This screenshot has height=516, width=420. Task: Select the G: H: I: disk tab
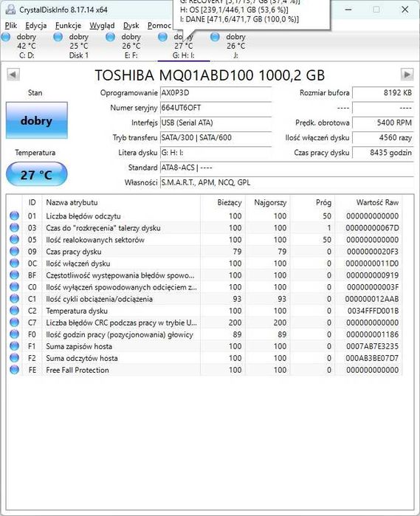click(x=183, y=46)
